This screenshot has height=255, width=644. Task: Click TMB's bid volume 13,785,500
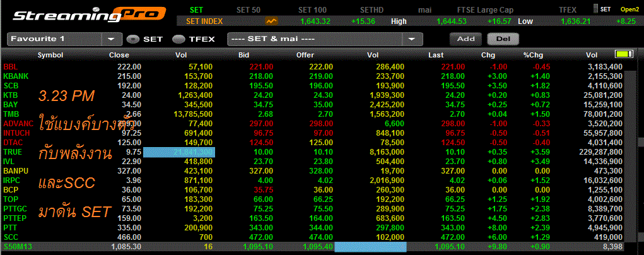[193, 114]
